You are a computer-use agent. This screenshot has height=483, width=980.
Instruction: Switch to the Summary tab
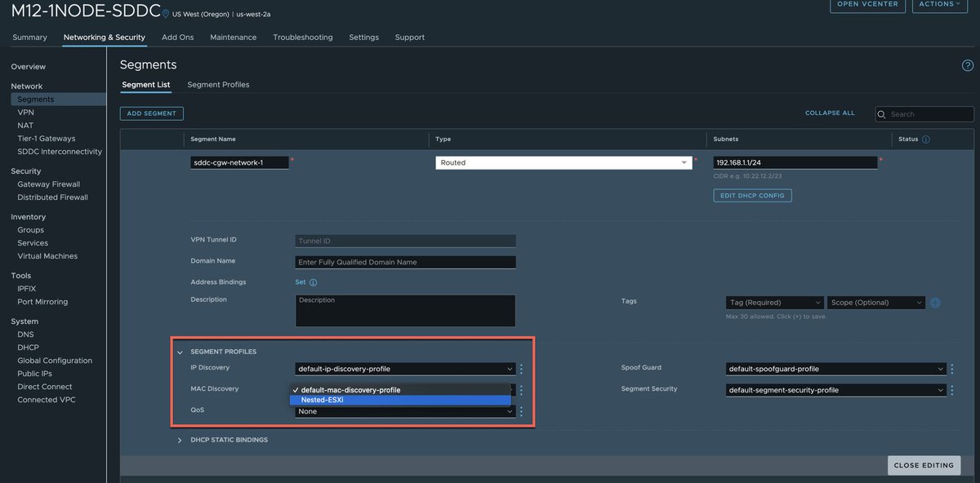[29, 38]
